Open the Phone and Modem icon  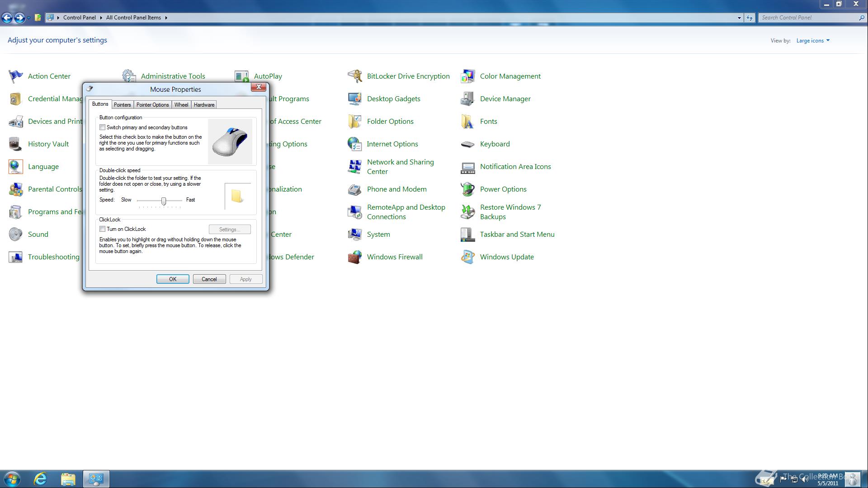[355, 189]
